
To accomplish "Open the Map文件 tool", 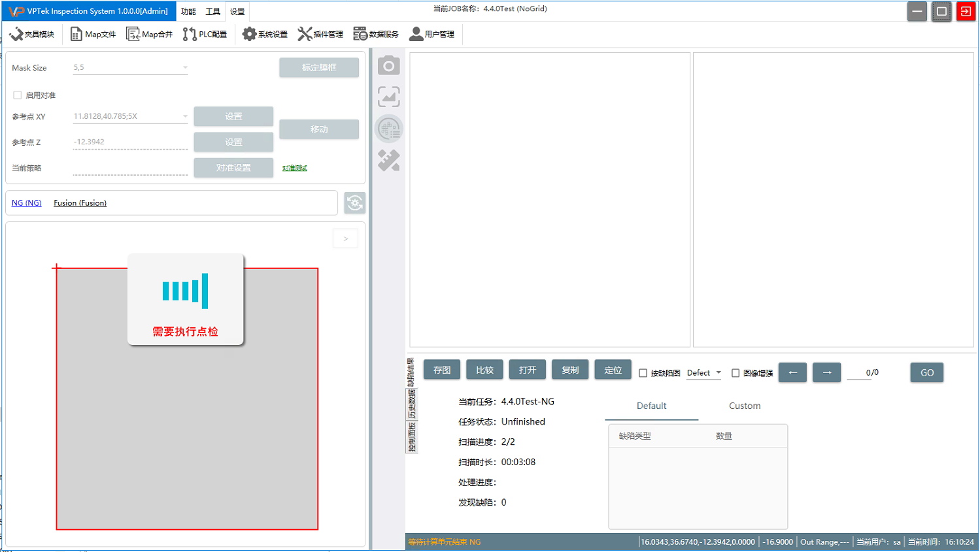I will [x=93, y=34].
